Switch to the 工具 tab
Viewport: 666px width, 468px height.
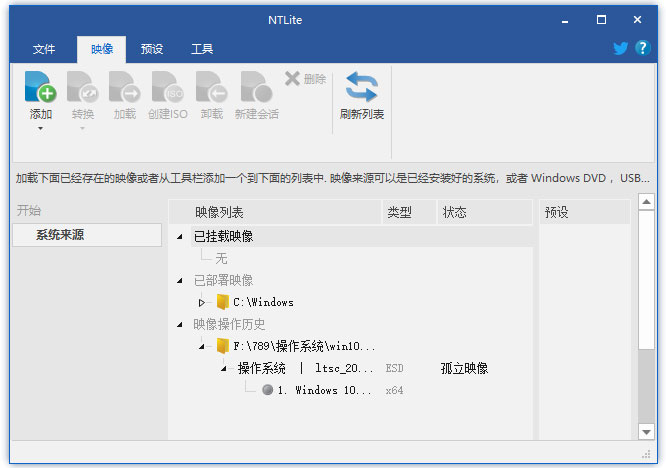202,49
